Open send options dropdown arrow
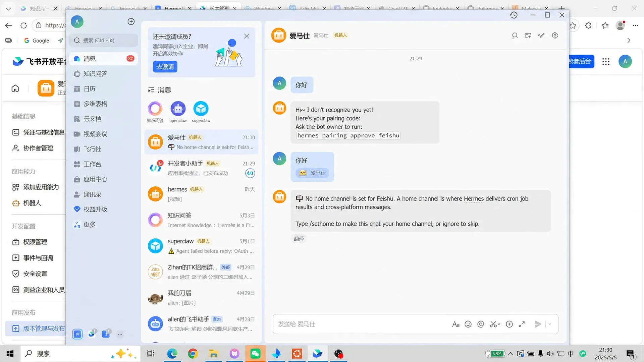 pos(550,324)
